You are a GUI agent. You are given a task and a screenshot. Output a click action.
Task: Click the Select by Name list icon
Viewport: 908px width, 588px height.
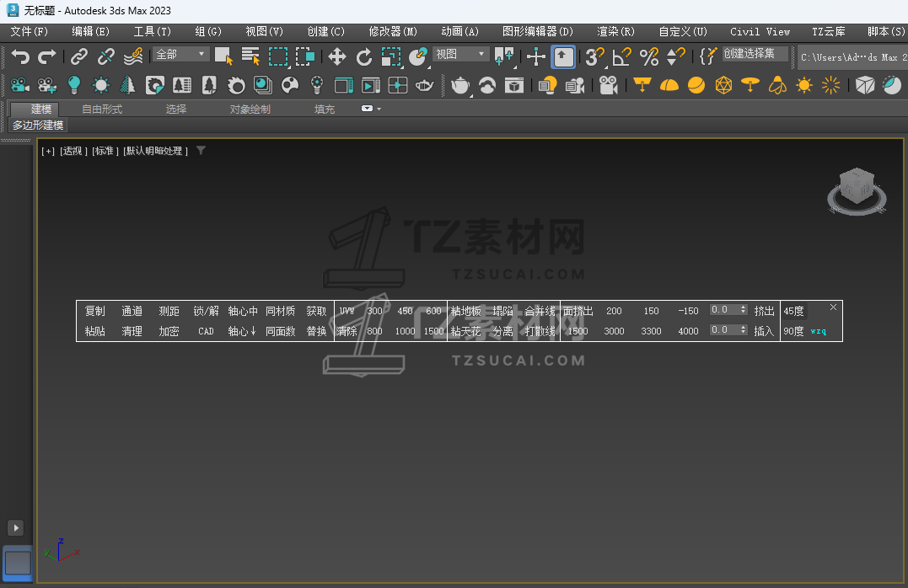click(x=250, y=56)
